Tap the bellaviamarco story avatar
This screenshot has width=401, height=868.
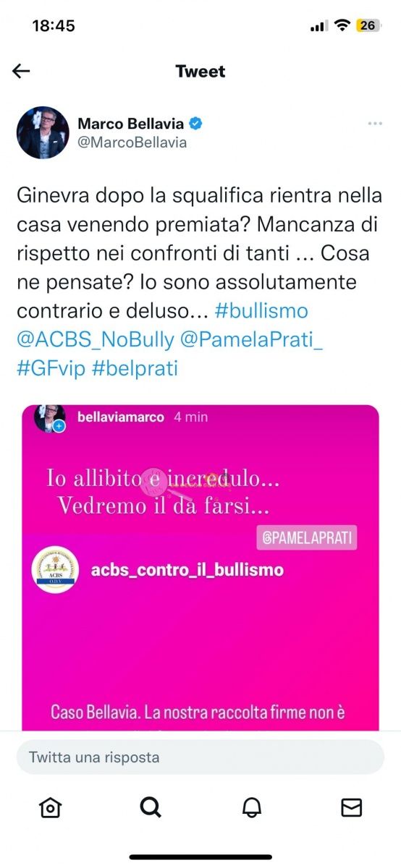[x=49, y=418]
